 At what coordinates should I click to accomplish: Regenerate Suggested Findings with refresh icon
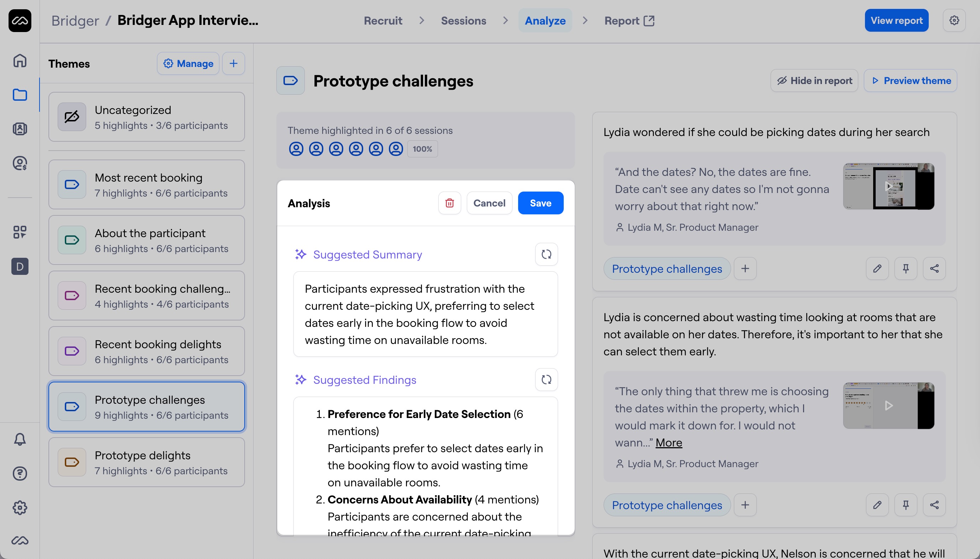(547, 379)
